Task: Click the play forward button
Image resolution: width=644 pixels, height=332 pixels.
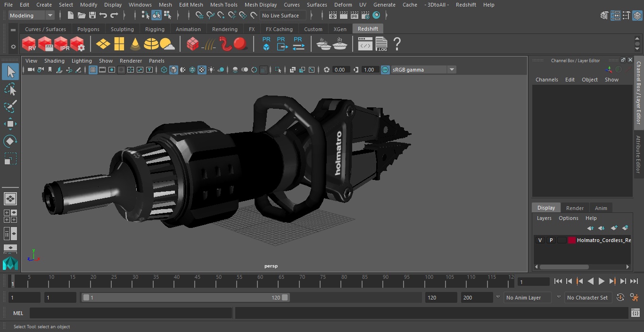Action: pos(601,281)
